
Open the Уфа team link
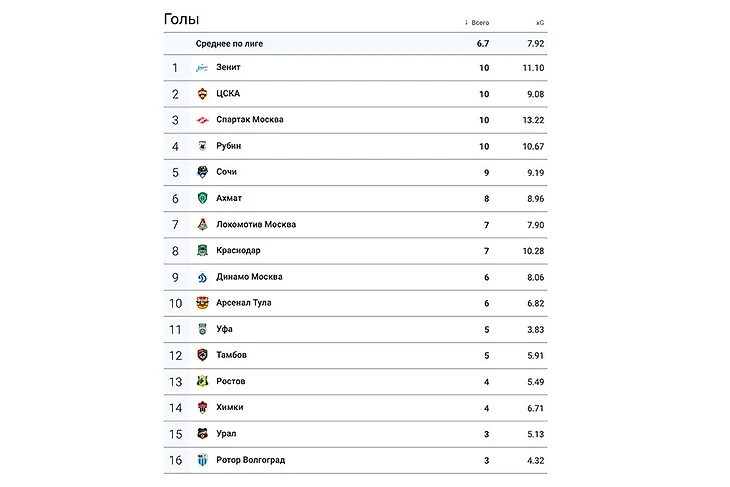(225, 329)
